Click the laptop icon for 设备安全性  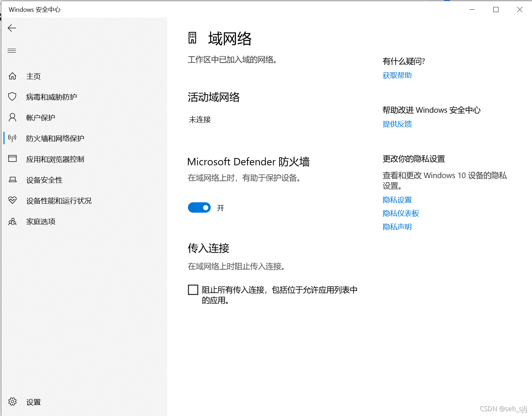click(12, 180)
